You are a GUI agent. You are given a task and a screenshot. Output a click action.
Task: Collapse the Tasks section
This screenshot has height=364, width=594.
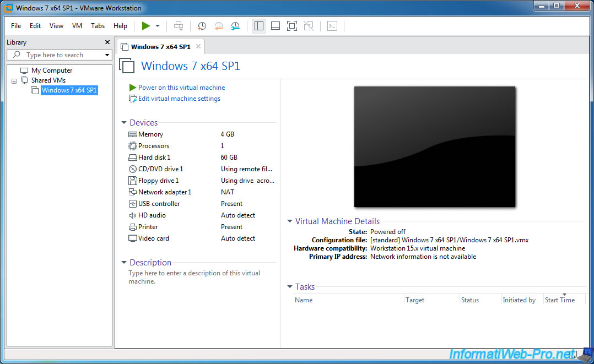[x=290, y=287]
